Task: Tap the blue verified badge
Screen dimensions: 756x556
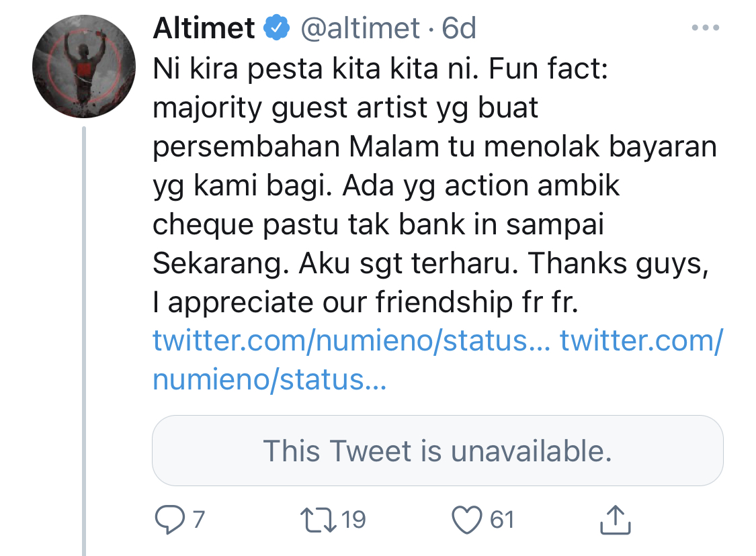Action: point(277,28)
